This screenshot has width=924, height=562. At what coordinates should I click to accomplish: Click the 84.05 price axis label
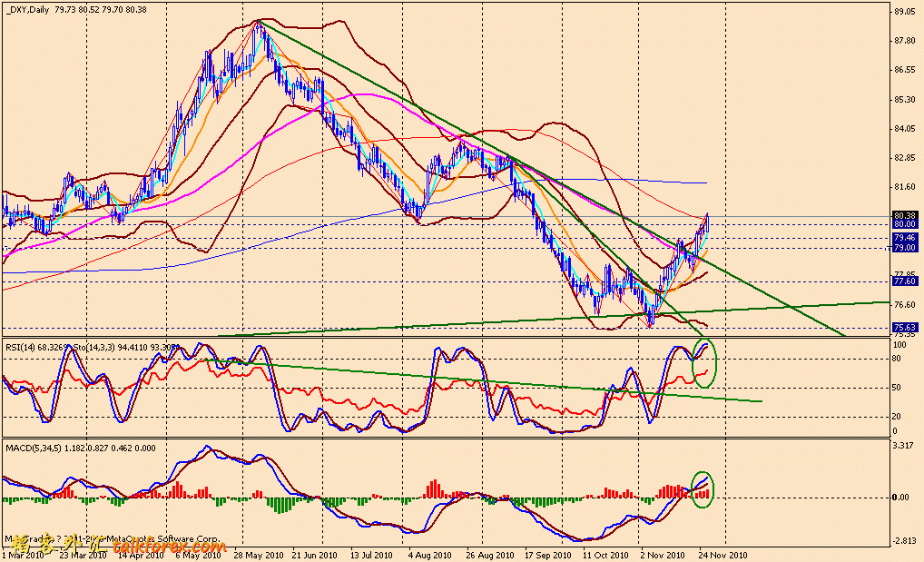905,129
